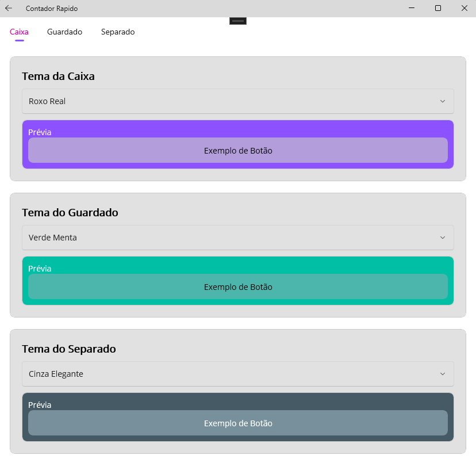Open the Cinza Elegante theme dropdown
Screen dimensions: 476x474
coord(238,374)
